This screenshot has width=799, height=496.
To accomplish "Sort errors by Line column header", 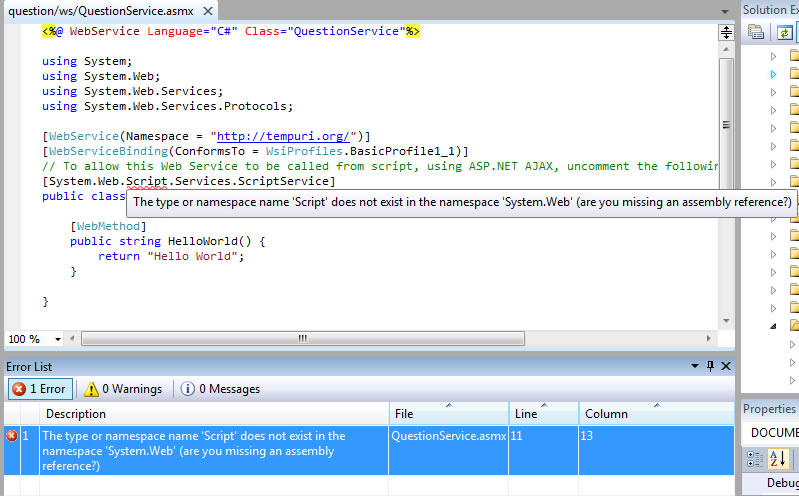I will point(544,413).
